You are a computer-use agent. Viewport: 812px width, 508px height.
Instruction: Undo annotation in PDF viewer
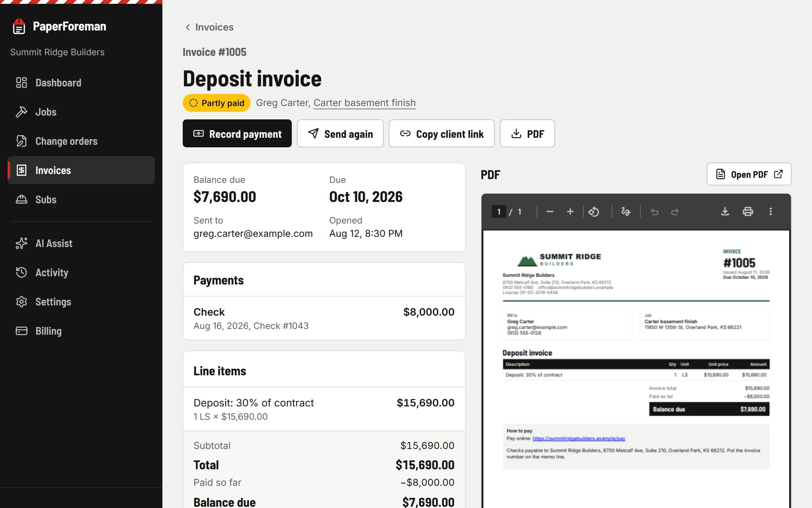(655, 212)
